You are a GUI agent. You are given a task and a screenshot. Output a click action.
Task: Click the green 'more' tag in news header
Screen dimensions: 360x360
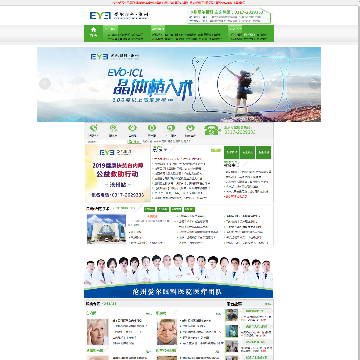pyautogui.click(x=216, y=150)
